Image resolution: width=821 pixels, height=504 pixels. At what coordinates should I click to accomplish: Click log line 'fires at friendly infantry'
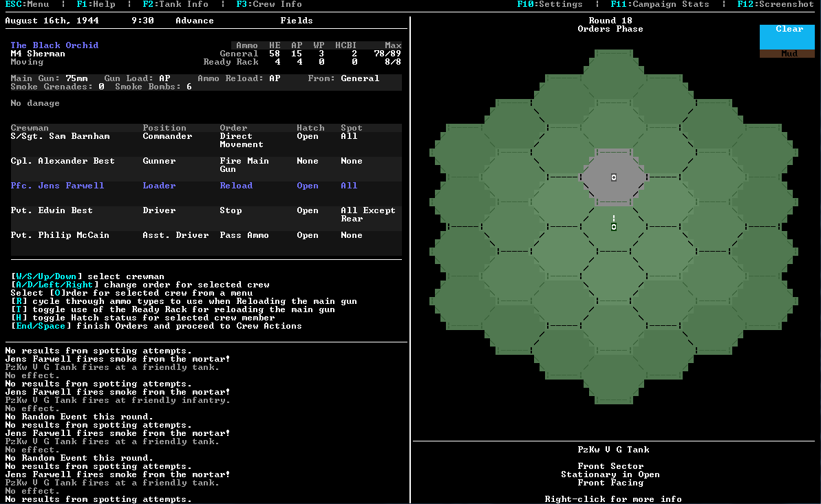click(x=118, y=400)
